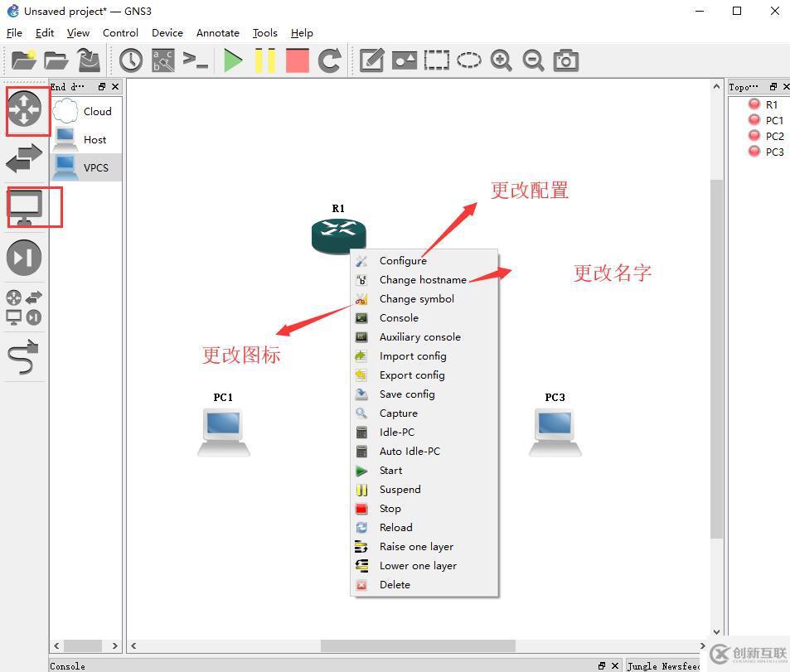
Task: Open the Edit menu
Action: click(44, 33)
